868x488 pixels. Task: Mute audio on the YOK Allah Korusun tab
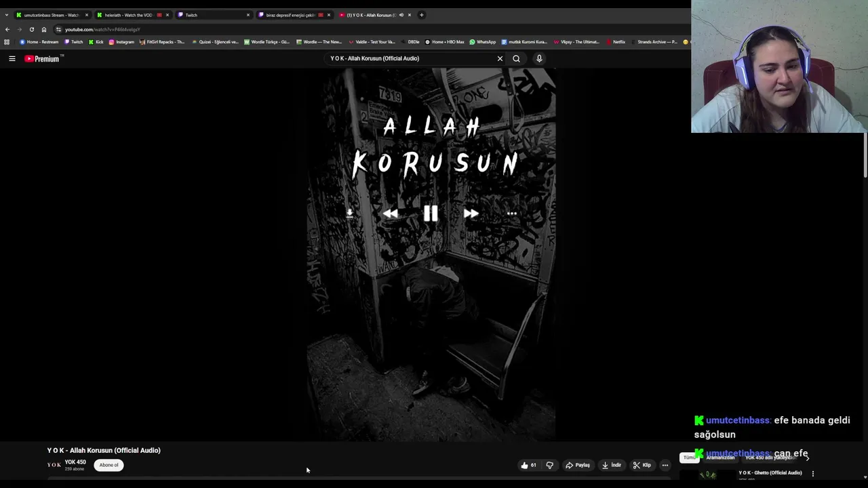pos(401,15)
